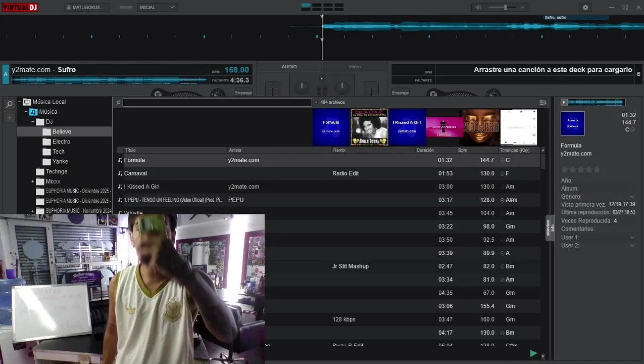Toggle the small circle next to file count
The width and height of the screenshot is (644, 364).
point(316,103)
